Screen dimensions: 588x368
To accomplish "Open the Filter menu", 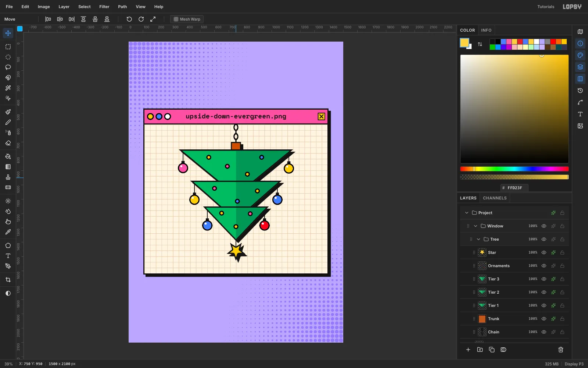I will tap(104, 7).
